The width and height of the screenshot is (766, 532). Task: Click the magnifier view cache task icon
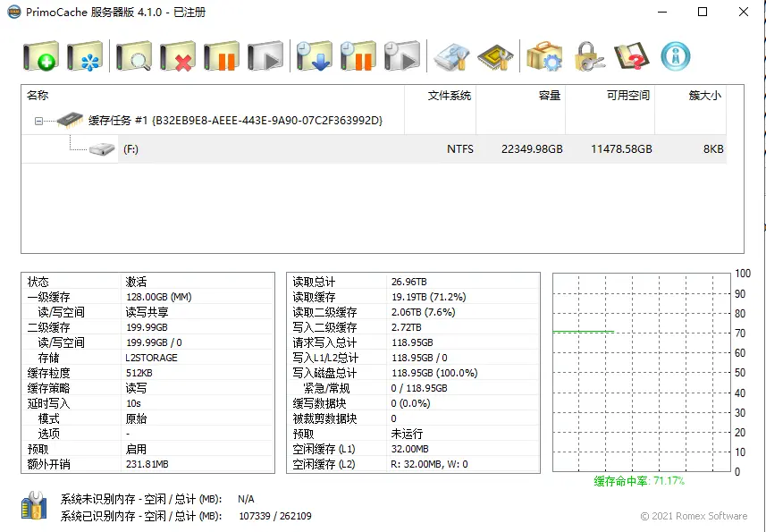click(x=133, y=55)
